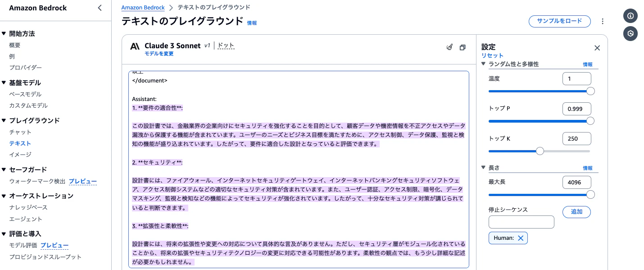This screenshot has width=644, height=270.
Task: Open エージェント in sidebar
Action: [26, 219]
